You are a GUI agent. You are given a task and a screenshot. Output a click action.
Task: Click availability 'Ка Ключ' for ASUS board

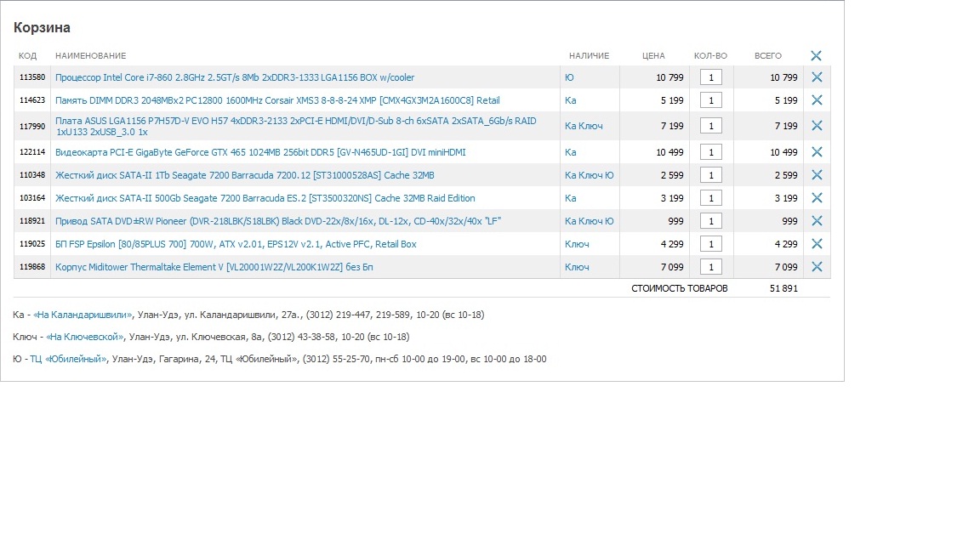click(584, 126)
